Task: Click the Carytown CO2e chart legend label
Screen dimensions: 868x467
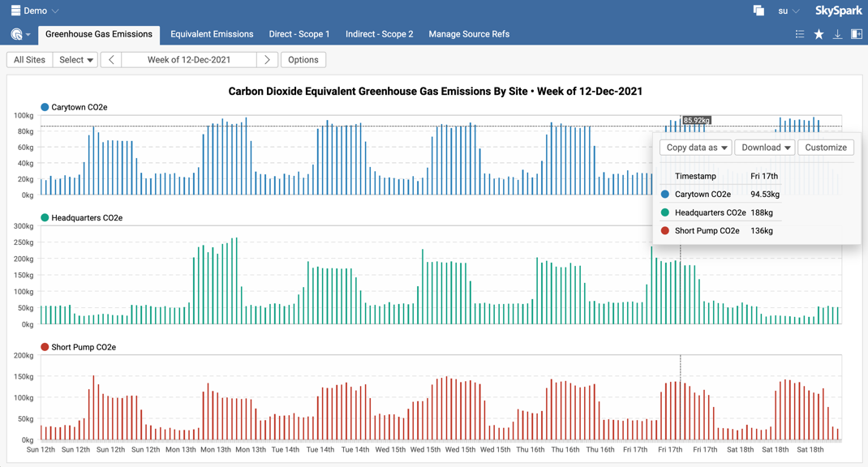Action: (79, 107)
